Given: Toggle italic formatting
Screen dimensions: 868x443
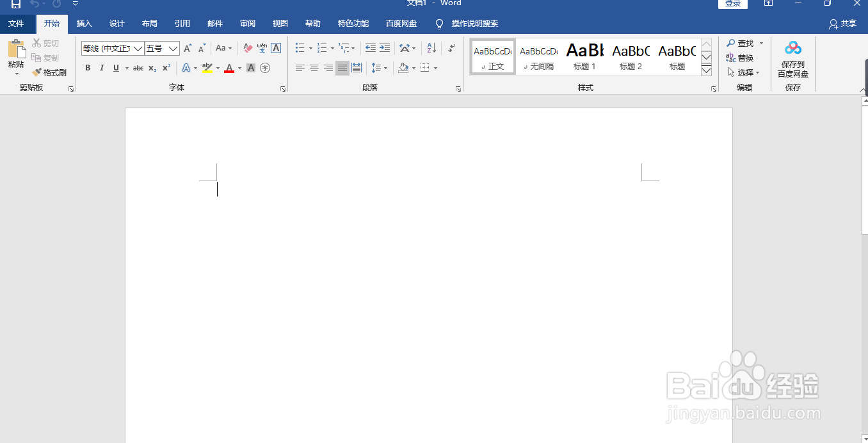Looking at the screenshot, I should [102, 68].
